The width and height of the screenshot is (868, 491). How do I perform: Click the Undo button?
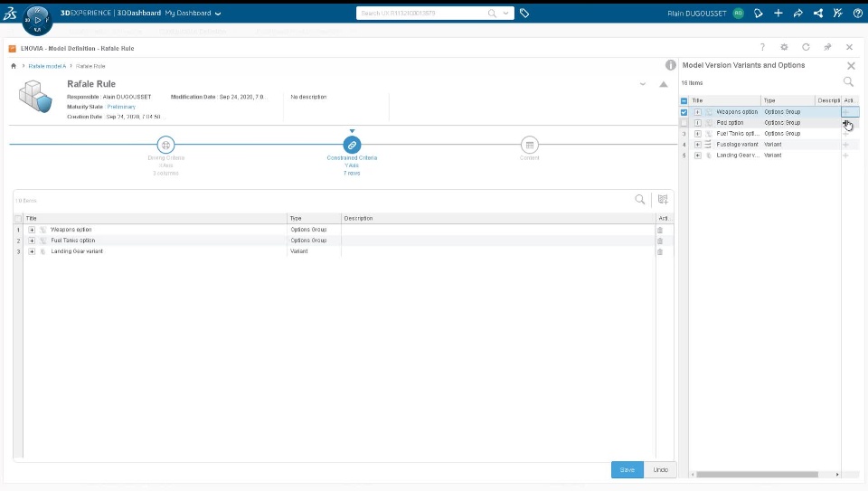[660, 469]
